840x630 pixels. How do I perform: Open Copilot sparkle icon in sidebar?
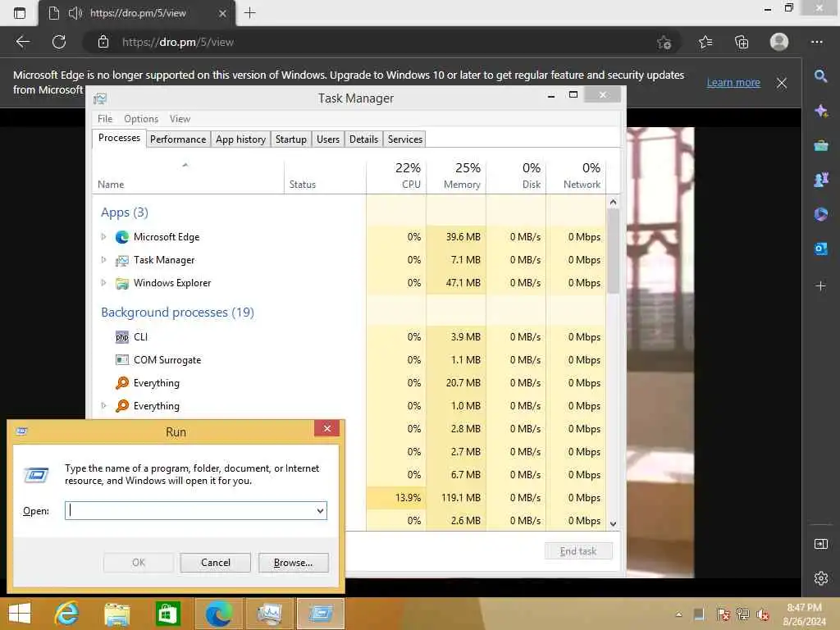(820, 111)
